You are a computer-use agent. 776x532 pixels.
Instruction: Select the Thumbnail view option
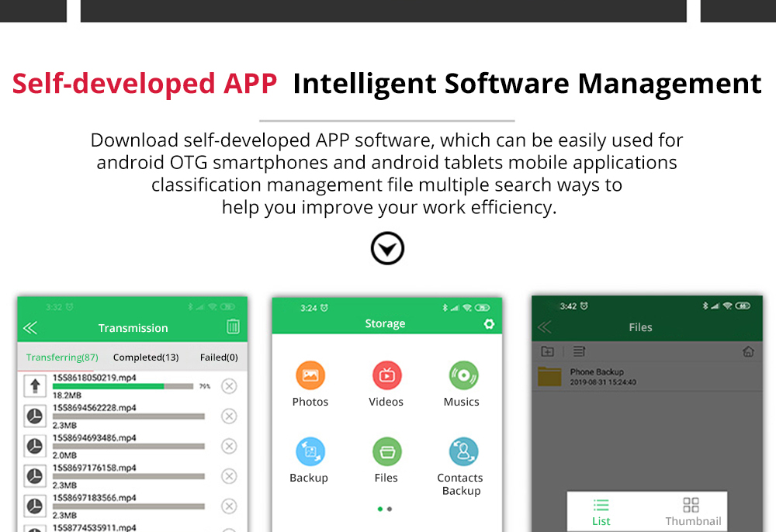[x=692, y=512]
